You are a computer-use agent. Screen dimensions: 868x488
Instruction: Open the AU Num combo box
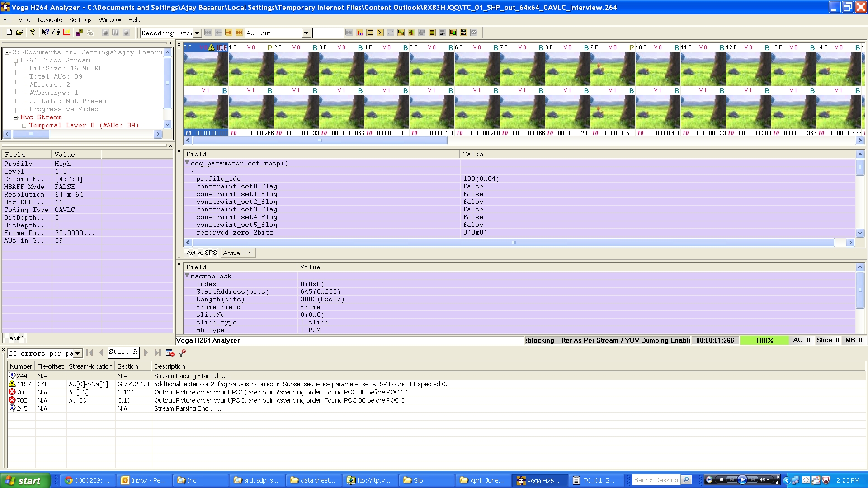tap(306, 33)
